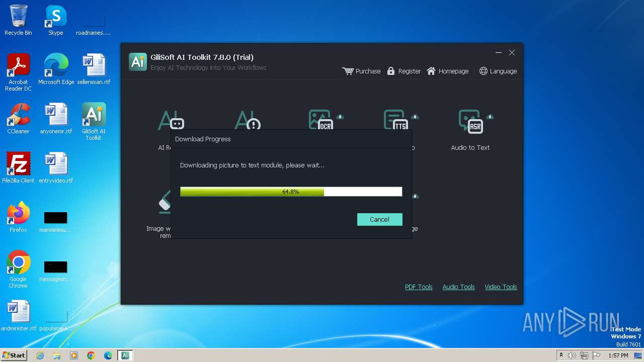Image resolution: width=644 pixels, height=362 pixels.
Task: Click the download arrow next to the OCR icon
Action: (340, 117)
